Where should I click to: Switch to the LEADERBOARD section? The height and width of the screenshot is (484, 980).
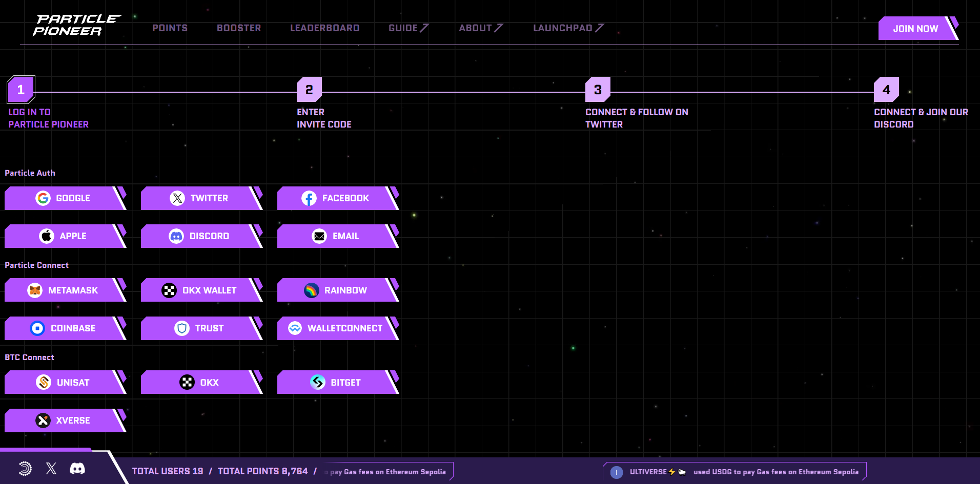point(324,28)
